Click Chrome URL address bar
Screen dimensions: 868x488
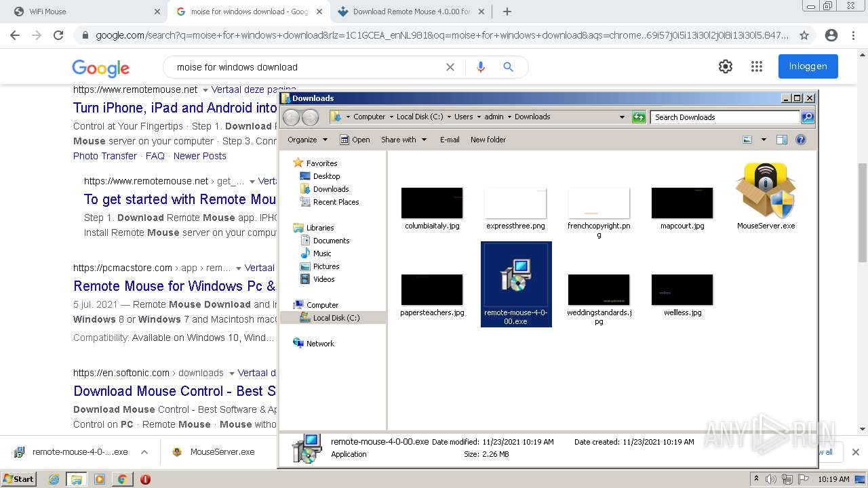pos(442,35)
